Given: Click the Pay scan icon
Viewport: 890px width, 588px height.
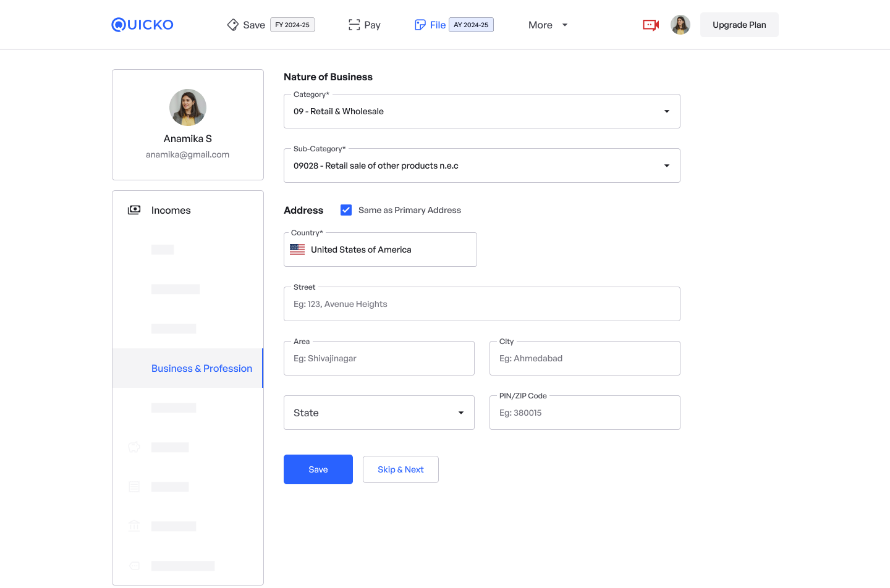Looking at the screenshot, I should 354,25.
